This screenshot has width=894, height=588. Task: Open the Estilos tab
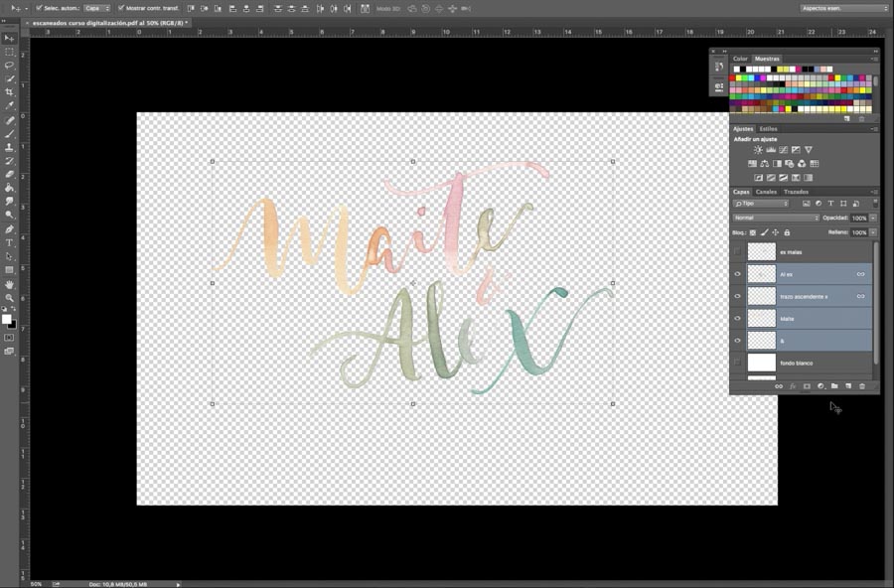point(768,129)
